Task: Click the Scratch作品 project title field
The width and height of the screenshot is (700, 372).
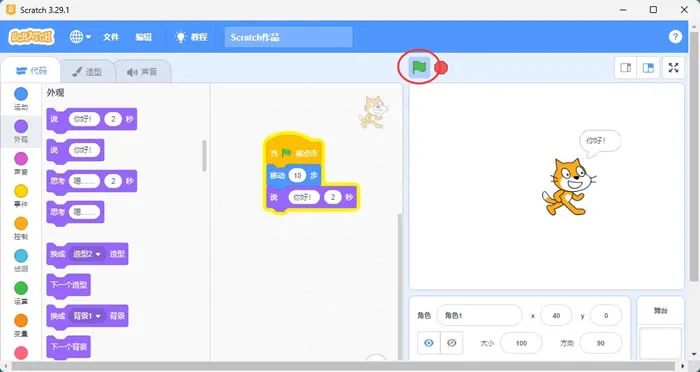Action: tap(288, 37)
